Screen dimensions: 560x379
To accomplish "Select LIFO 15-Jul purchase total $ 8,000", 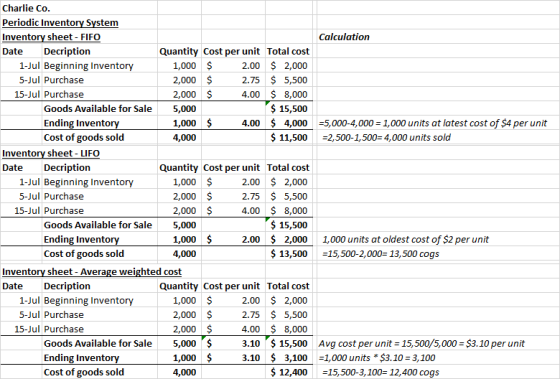I will tap(289, 211).
